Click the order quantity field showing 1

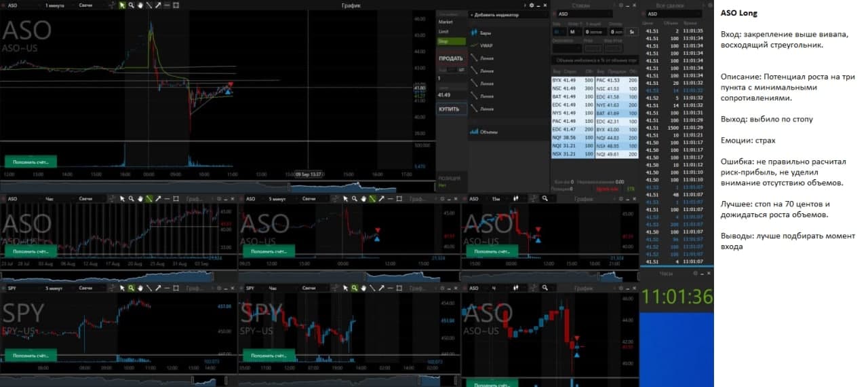[x=450, y=78]
